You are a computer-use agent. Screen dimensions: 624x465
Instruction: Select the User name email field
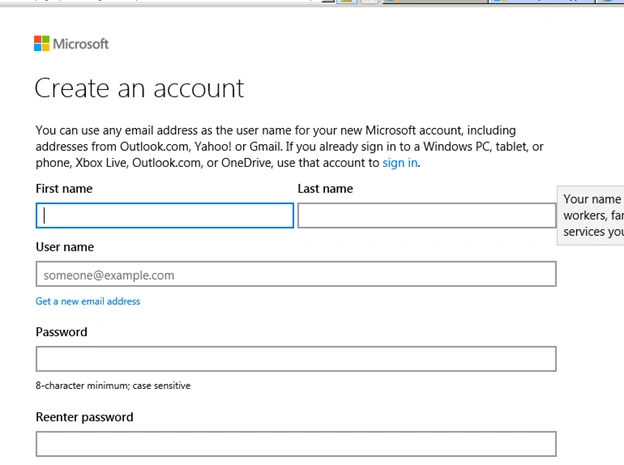296,274
